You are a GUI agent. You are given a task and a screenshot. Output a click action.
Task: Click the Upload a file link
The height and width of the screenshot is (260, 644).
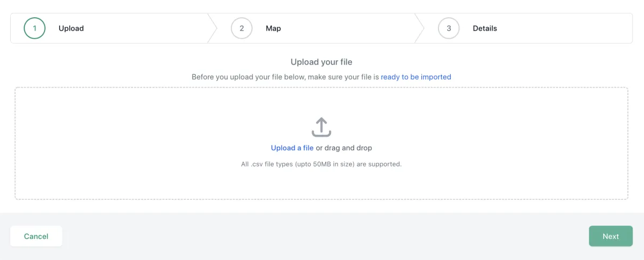[x=292, y=148]
